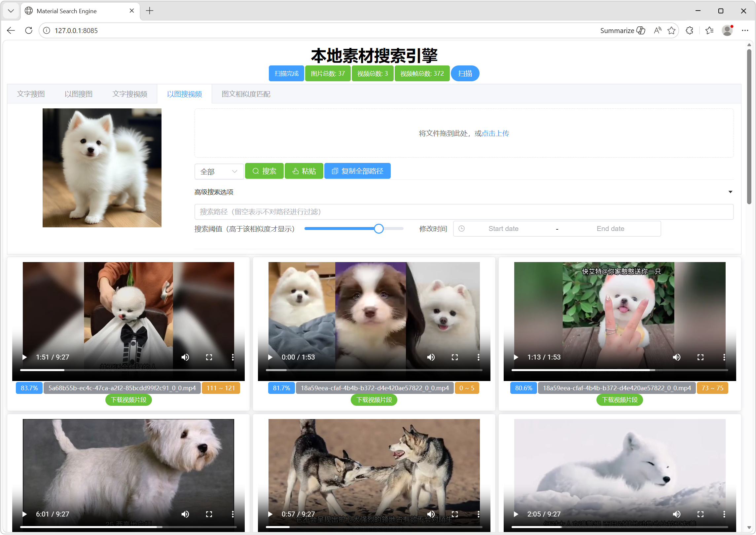Screen dimensions: 756x535
Task: Click the Start date field
Action: coord(503,229)
